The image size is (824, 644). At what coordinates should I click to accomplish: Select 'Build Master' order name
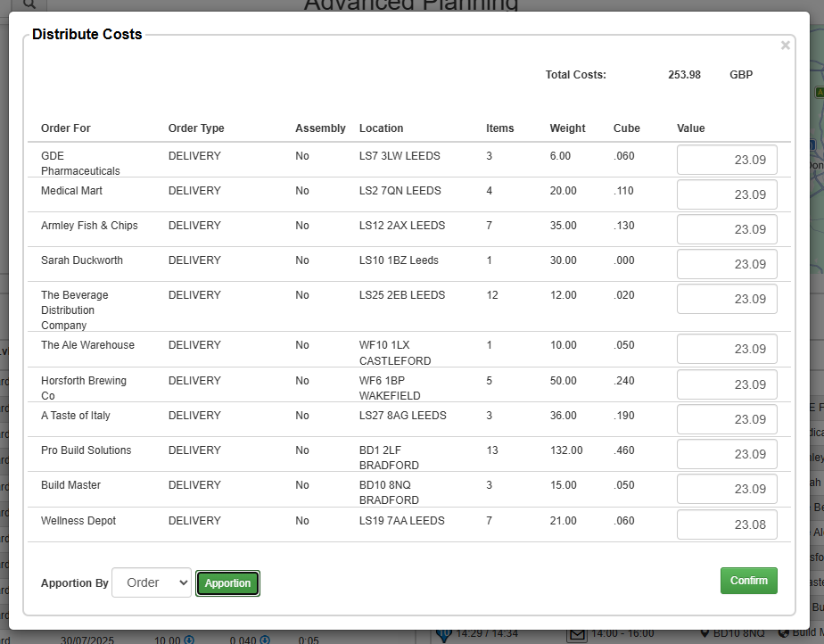click(70, 484)
